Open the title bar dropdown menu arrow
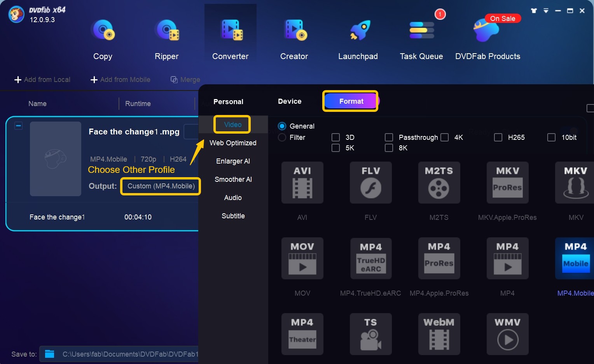The width and height of the screenshot is (594, 364). pyautogui.click(x=546, y=11)
